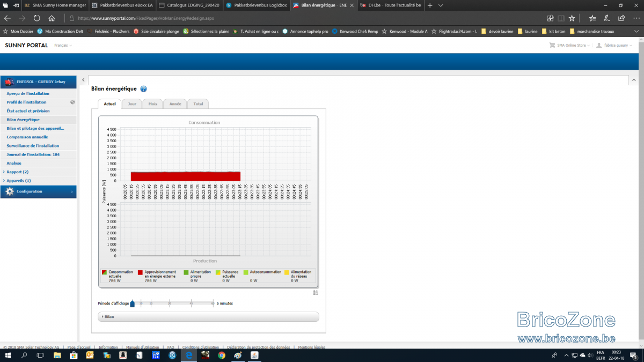Open the SMA Online Store dropdown
Viewport: 644px width, 362px height.
pos(574,46)
